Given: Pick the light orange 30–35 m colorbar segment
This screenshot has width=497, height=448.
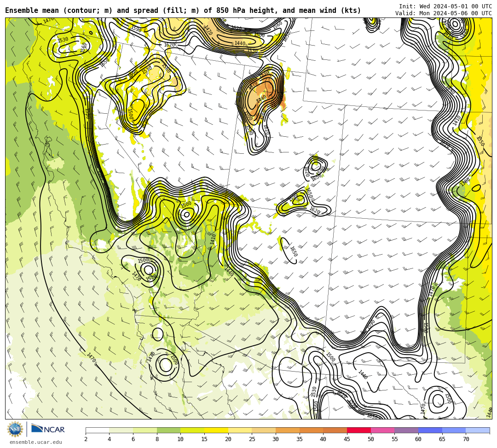Looking at the screenshot, I should pyautogui.click(x=288, y=430).
